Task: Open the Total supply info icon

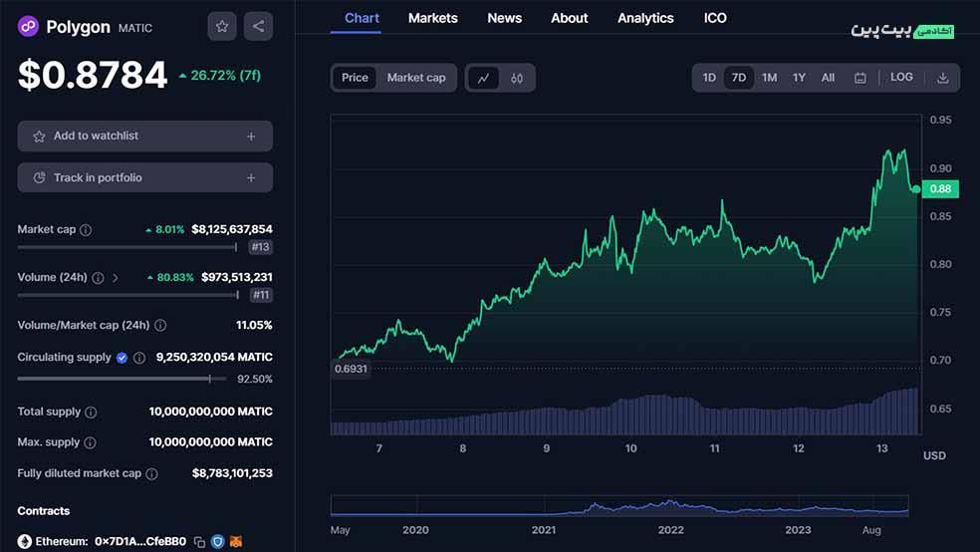Action: point(91,412)
